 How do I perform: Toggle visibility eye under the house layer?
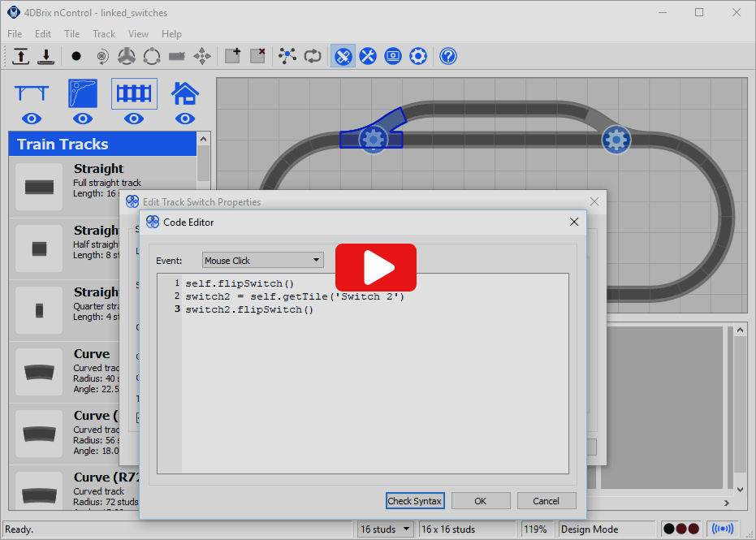pos(184,119)
